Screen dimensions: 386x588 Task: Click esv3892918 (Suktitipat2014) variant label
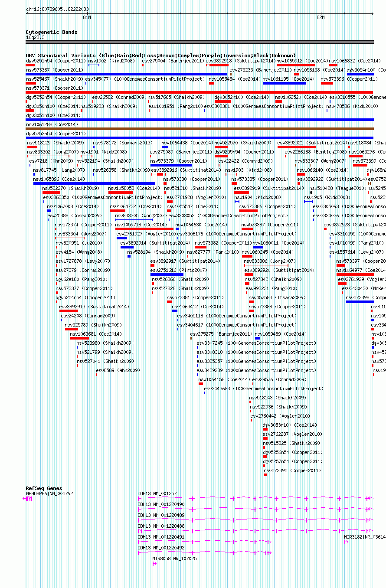pyautogui.click(x=240, y=61)
